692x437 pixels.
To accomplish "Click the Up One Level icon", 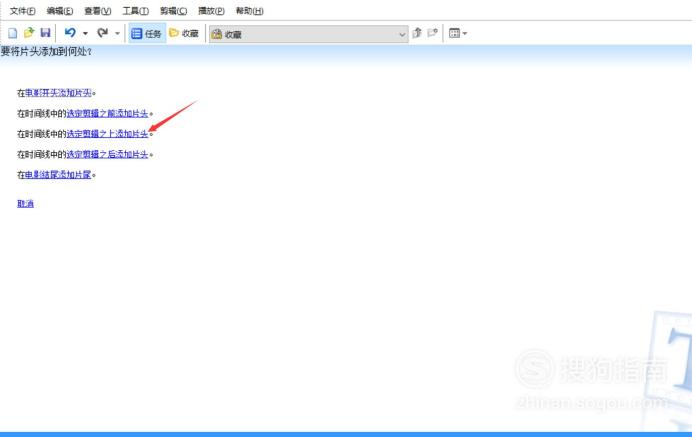I will [417, 33].
